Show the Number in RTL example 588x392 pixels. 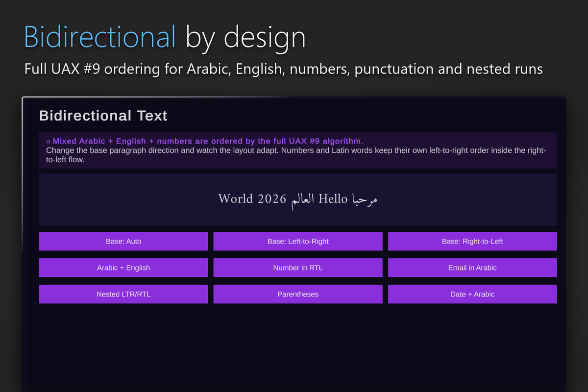[298, 268]
